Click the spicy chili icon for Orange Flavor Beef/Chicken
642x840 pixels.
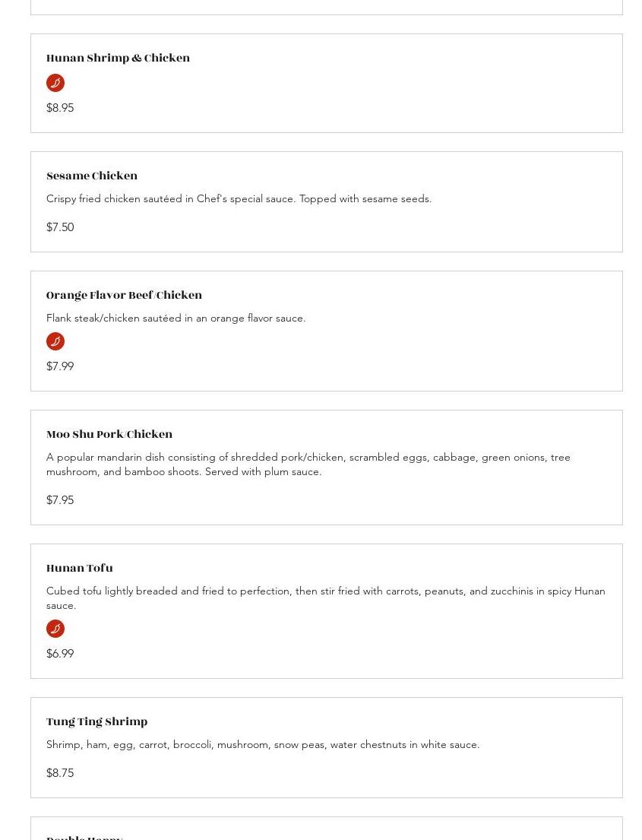[x=55, y=341]
